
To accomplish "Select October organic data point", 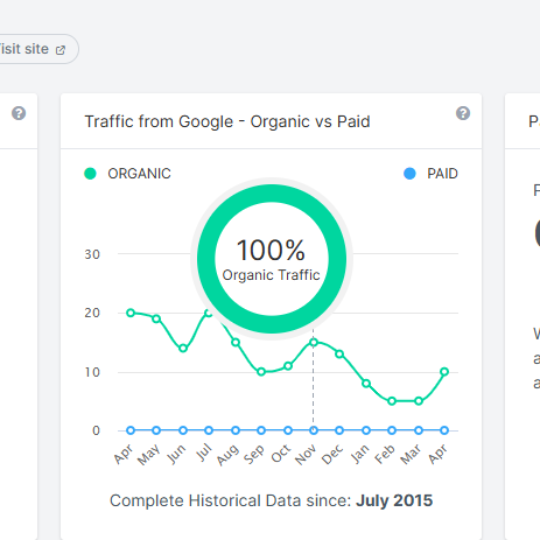I will tap(288, 366).
